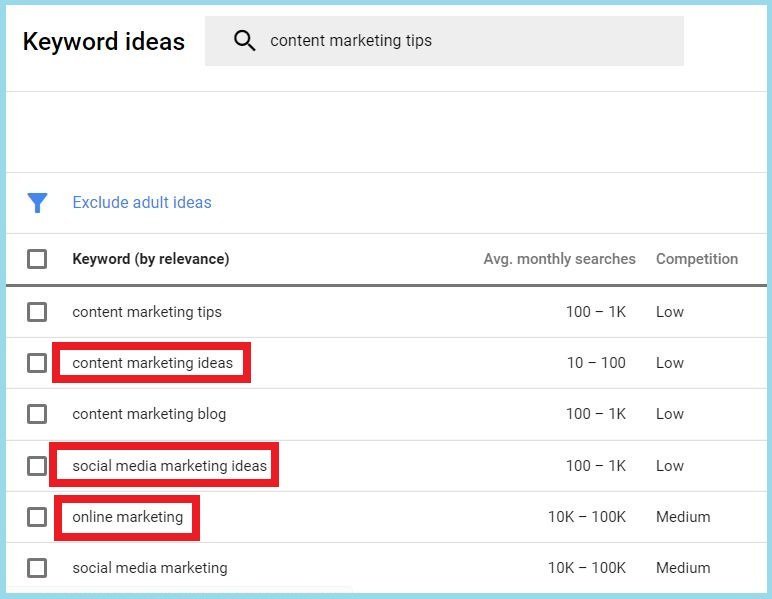The width and height of the screenshot is (772, 599).
Task: Click 'Medium' competition for online marketing
Action: [x=683, y=517]
